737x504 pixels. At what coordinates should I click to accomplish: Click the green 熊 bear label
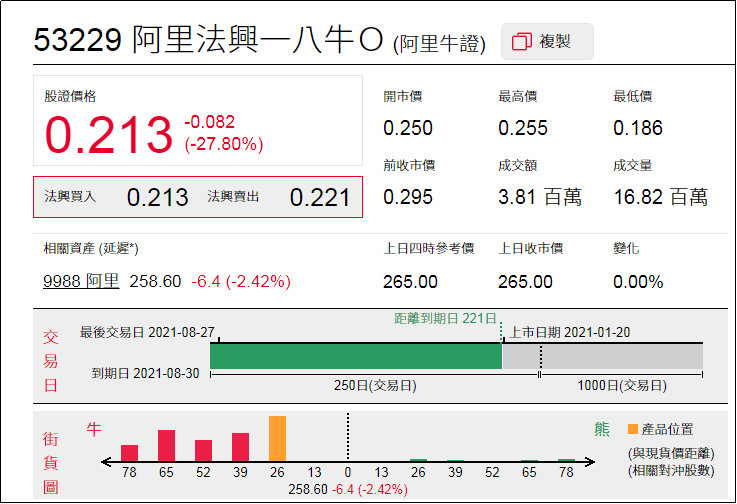point(602,429)
